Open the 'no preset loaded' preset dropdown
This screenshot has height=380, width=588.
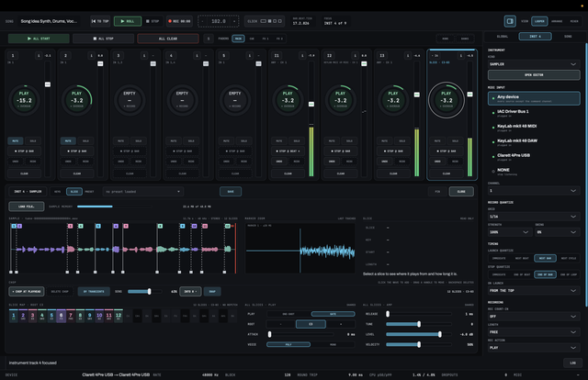click(x=143, y=192)
